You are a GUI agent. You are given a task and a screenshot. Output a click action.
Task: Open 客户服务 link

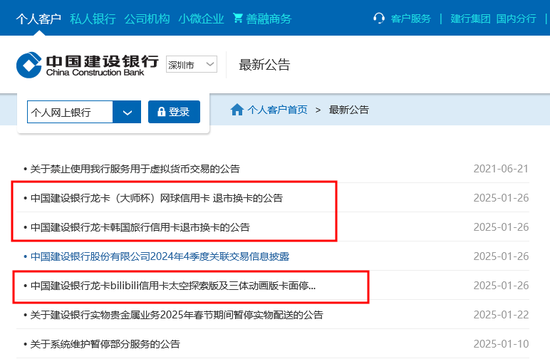(411, 19)
